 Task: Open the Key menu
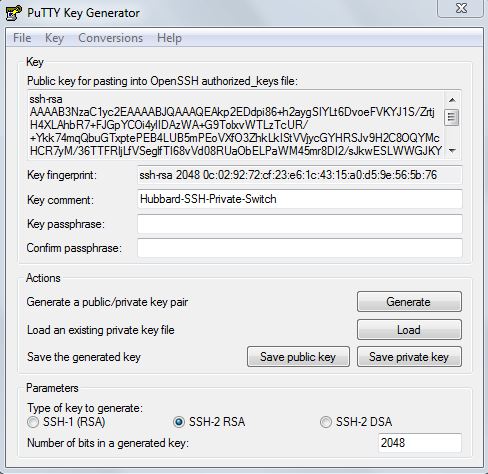click(54, 38)
